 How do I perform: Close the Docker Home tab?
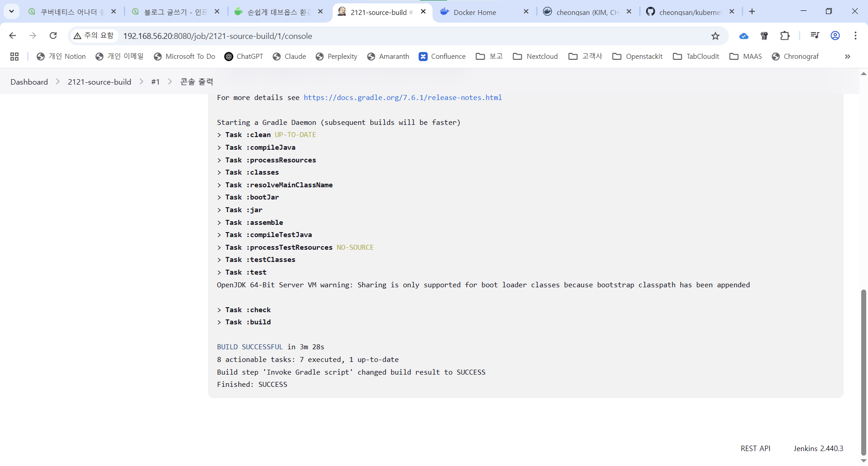pos(526,12)
